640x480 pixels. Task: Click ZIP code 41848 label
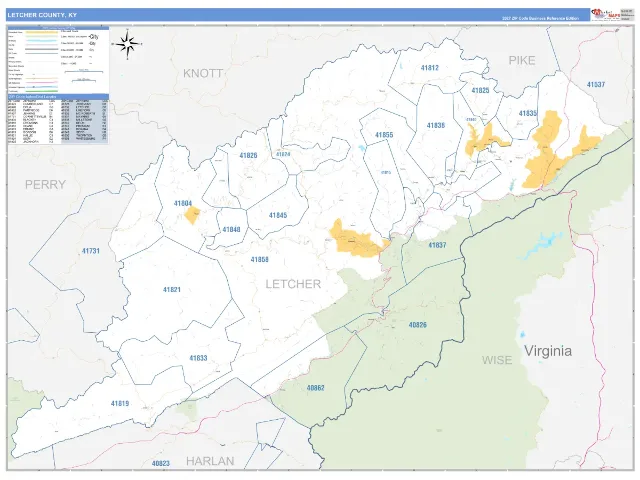(231, 229)
